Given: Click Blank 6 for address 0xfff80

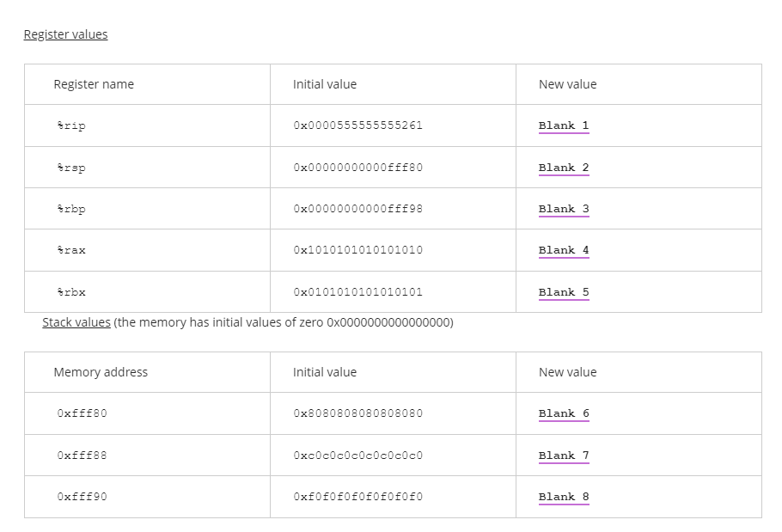Looking at the screenshot, I should point(563,413).
